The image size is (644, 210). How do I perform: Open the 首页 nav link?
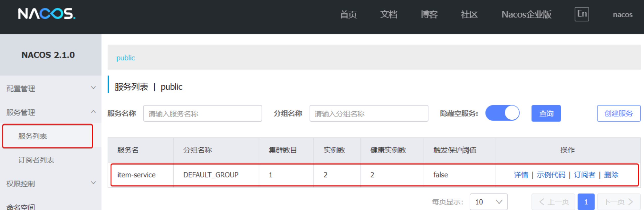tap(348, 14)
